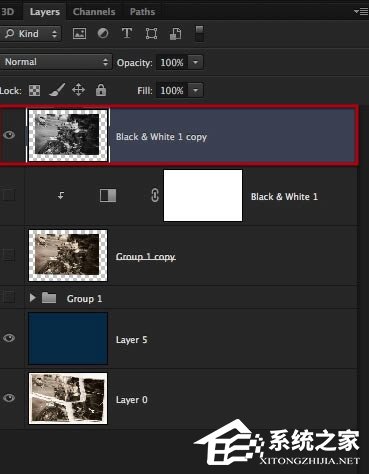Switch to the Channels tab

(x=94, y=12)
